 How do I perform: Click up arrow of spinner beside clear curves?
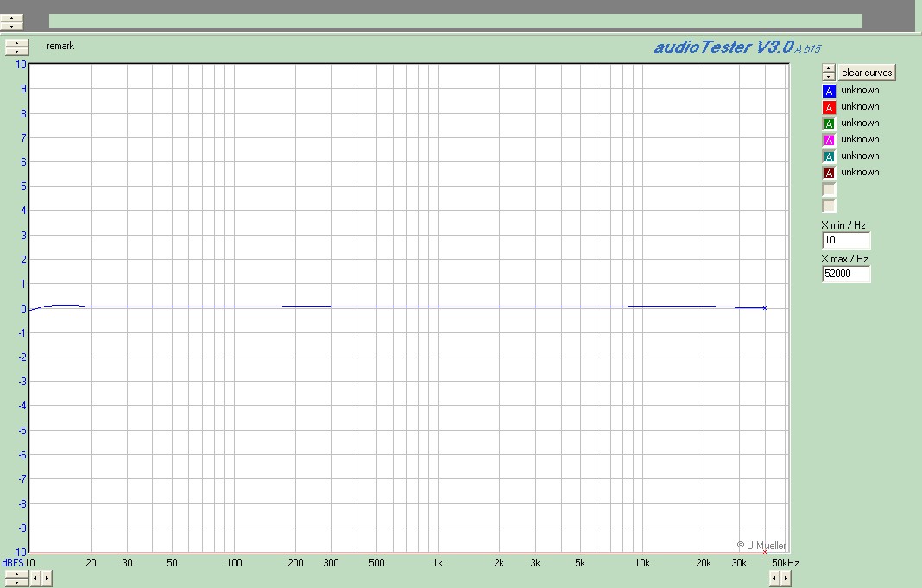[829, 68]
